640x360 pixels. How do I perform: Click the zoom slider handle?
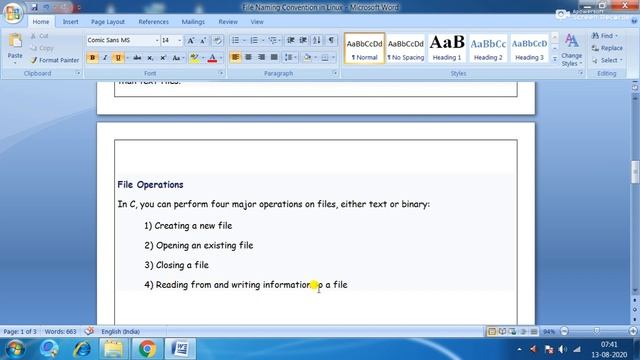tap(597, 331)
